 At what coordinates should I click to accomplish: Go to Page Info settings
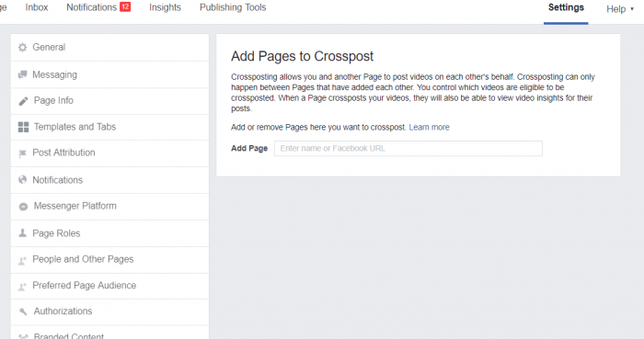(x=109, y=101)
